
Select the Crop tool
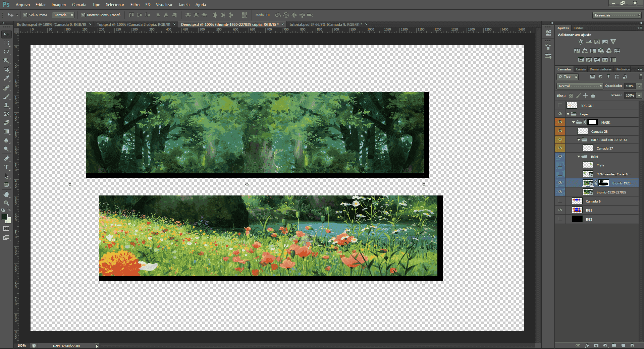point(6,69)
